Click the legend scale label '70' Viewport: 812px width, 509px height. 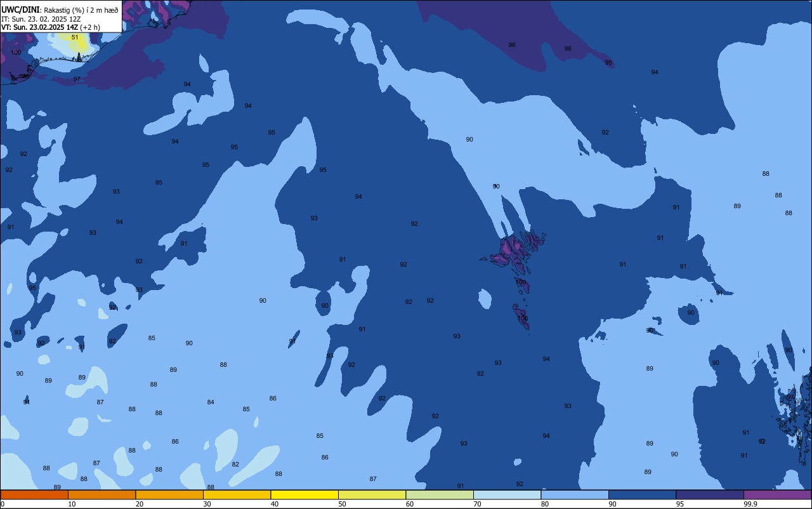(477, 504)
